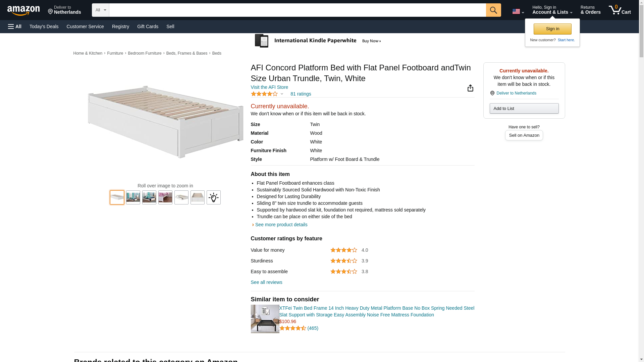This screenshot has width=644, height=362.
Task: Select the lightbulb thumbnail icon
Action: pyautogui.click(x=213, y=197)
